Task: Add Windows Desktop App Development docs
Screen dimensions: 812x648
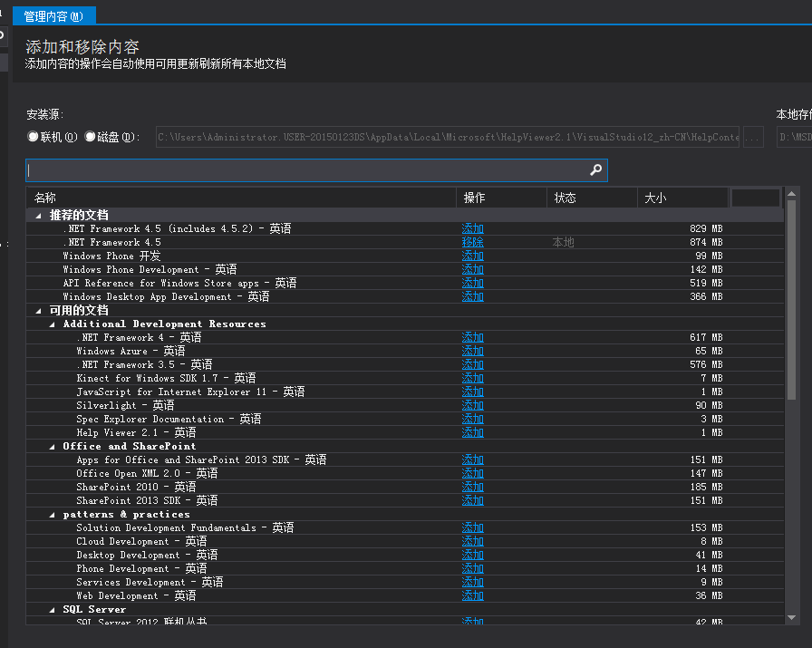Action: [x=472, y=296]
